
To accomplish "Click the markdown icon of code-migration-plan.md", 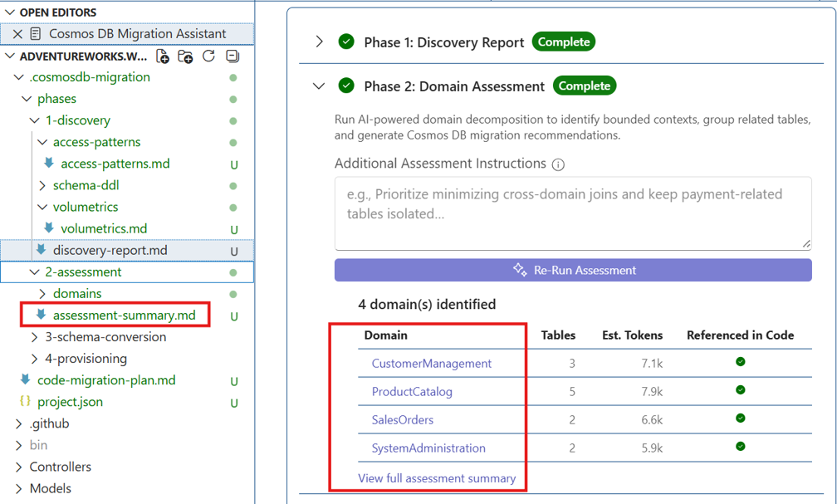I will [x=25, y=379].
